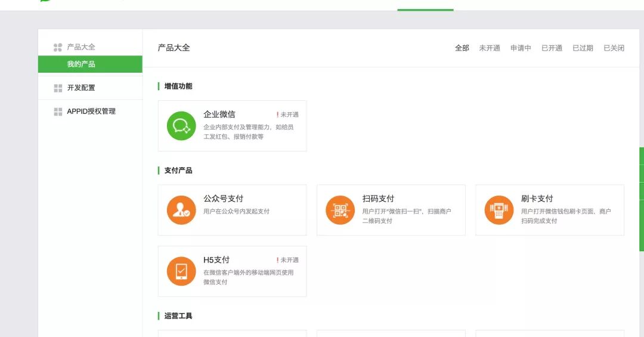Click the 开发配置 sidebar grid icon
This screenshot has height=337, width=644.
58,88
